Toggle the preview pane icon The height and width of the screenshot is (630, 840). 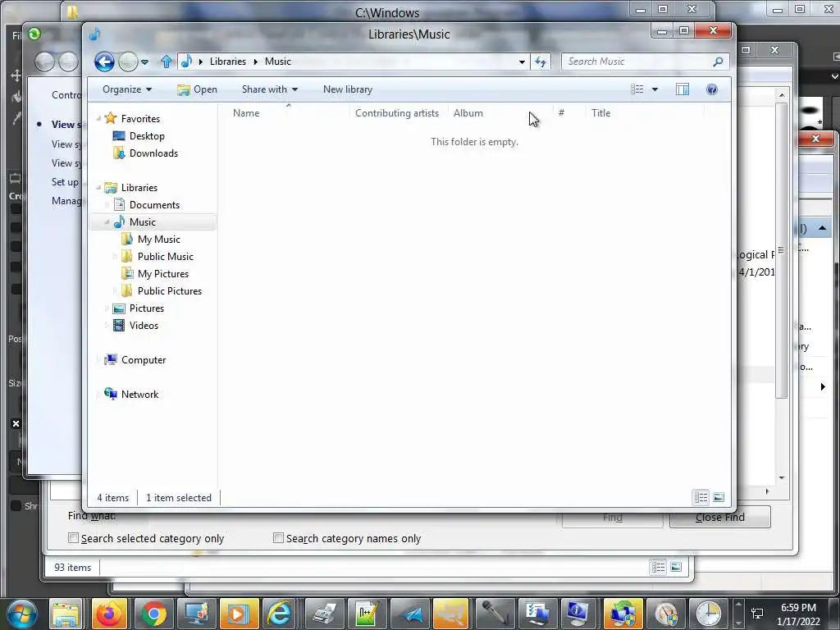coord(682,89)
